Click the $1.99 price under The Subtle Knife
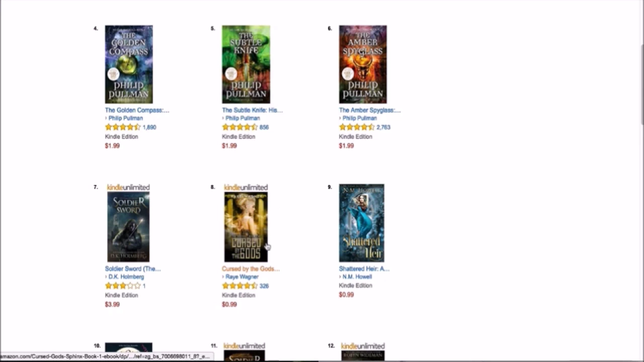Screen dimensions: 644x362 click(x=229, y=146)
